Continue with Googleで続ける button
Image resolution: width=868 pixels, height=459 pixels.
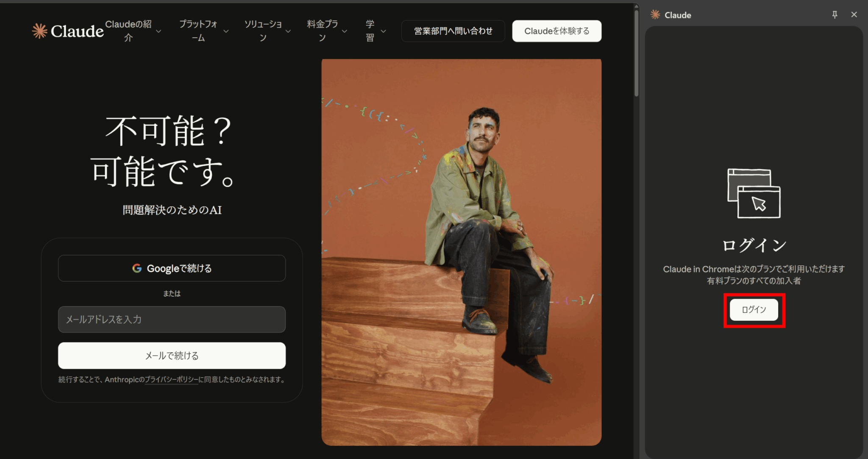pyautogui.click(x=172, y=268)
